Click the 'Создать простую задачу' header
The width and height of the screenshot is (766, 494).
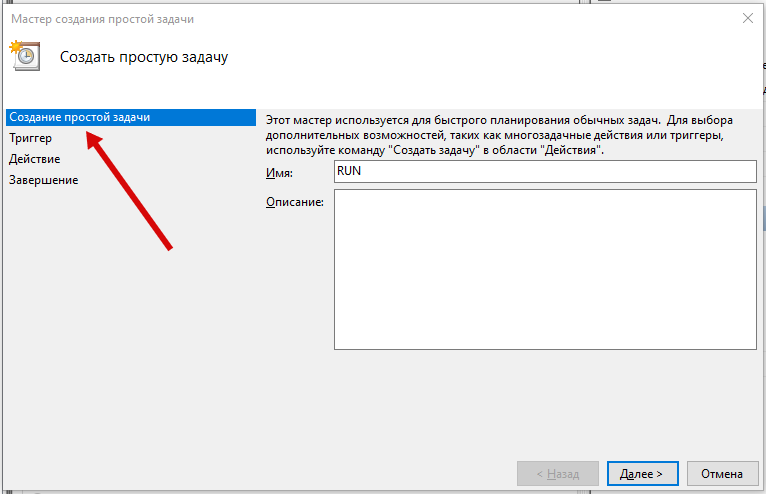144,57
